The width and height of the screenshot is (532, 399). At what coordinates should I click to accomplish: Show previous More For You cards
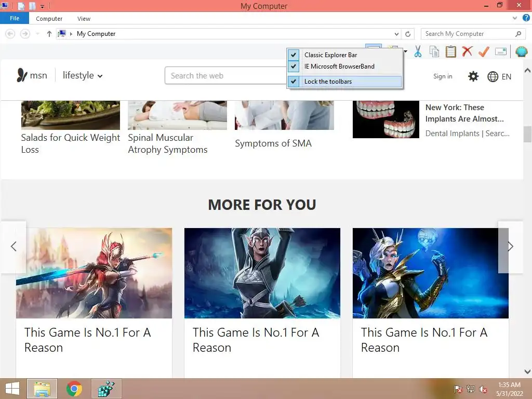(x=14, y=246)
